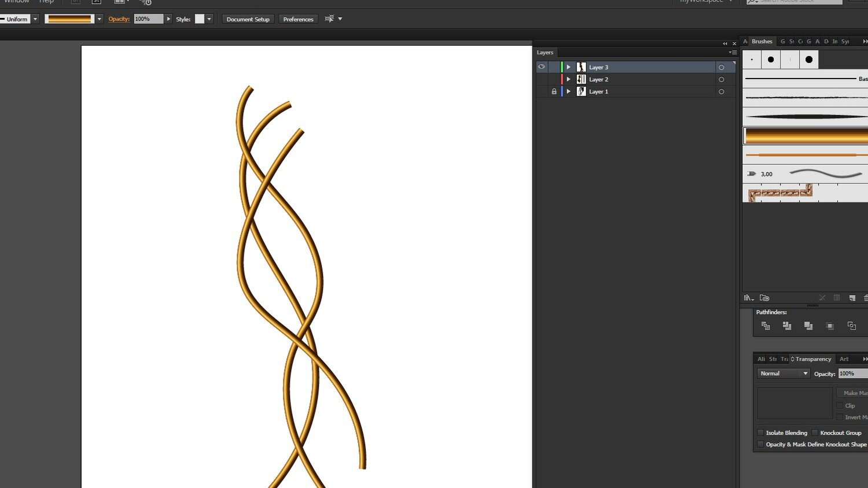Click Pathfinder Divide icon
This screenshot has height=488, width=868.
766,326
